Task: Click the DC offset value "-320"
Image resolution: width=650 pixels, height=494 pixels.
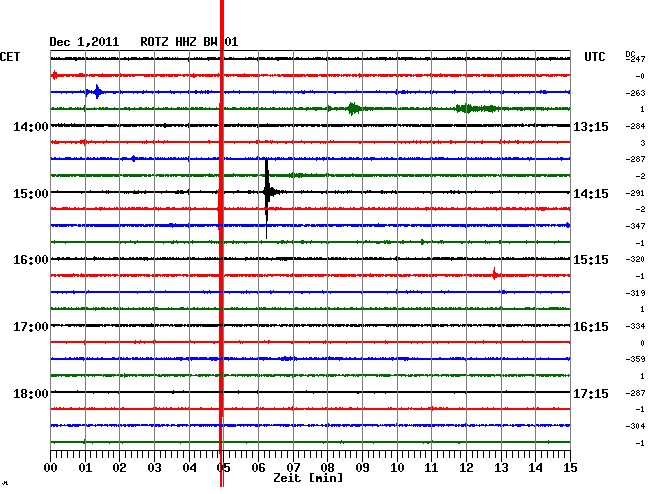Action: (635, 259)
